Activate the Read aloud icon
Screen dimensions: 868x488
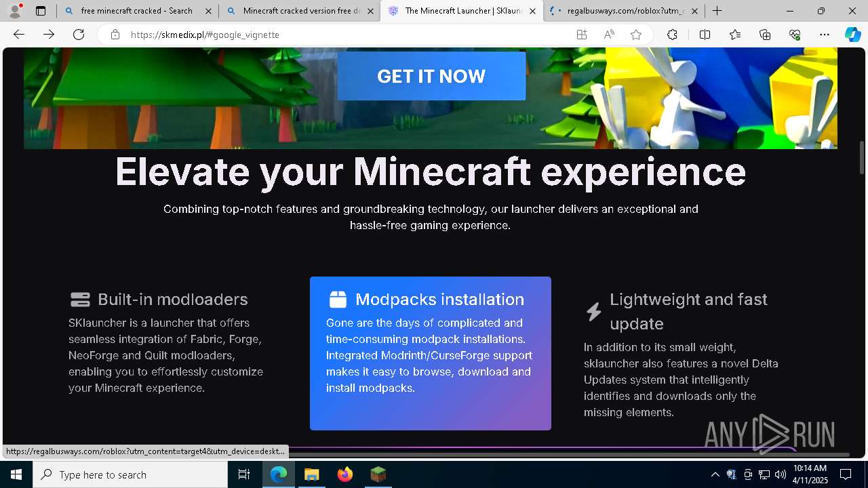tap(609, 35)
